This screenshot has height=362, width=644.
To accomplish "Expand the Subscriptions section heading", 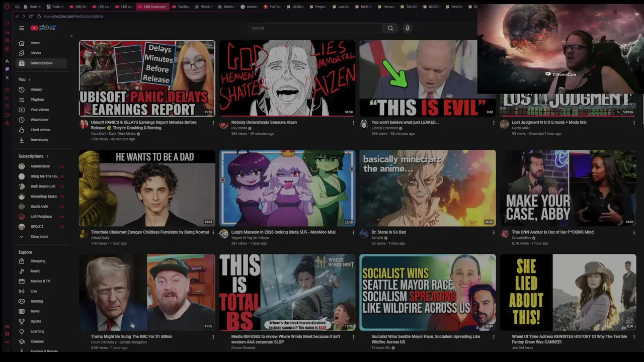I will point(34,156).
